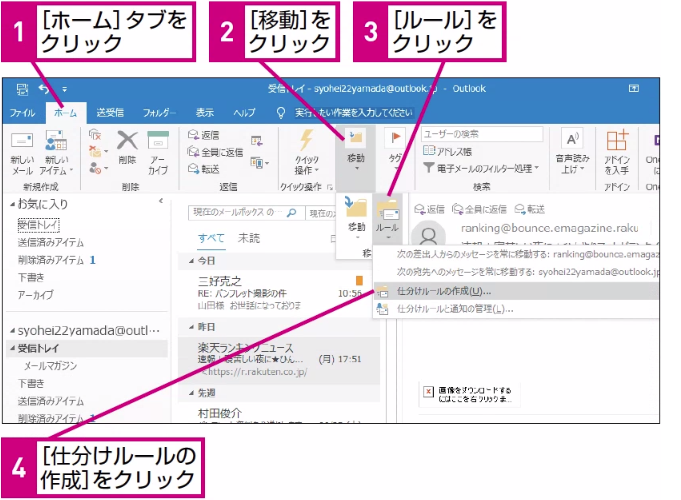
Task: Click the ユーザーの検索 search field
Action: pos(482,134)
